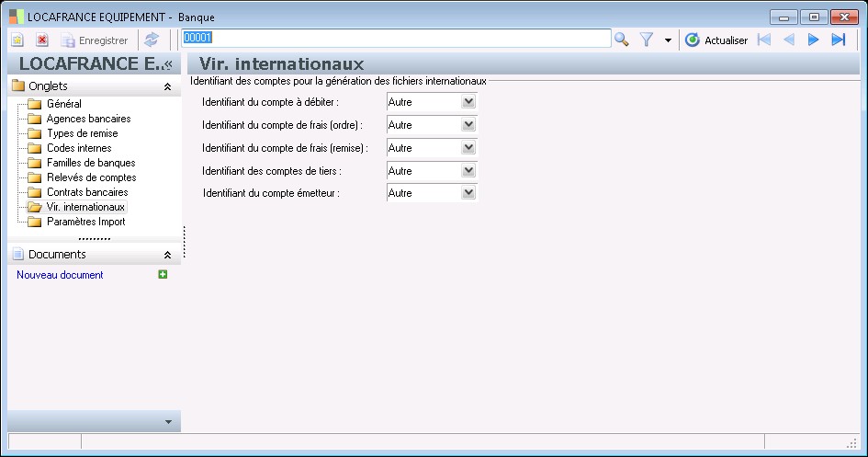This screenshot has height=457, width=868.
Task: Open the Codes internes tab
Action: pos(79,148)
